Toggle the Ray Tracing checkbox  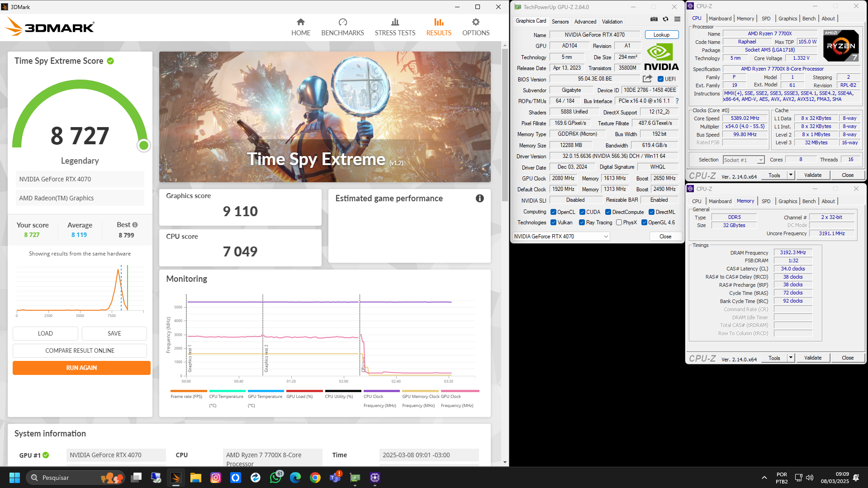(x=582, y=223)
